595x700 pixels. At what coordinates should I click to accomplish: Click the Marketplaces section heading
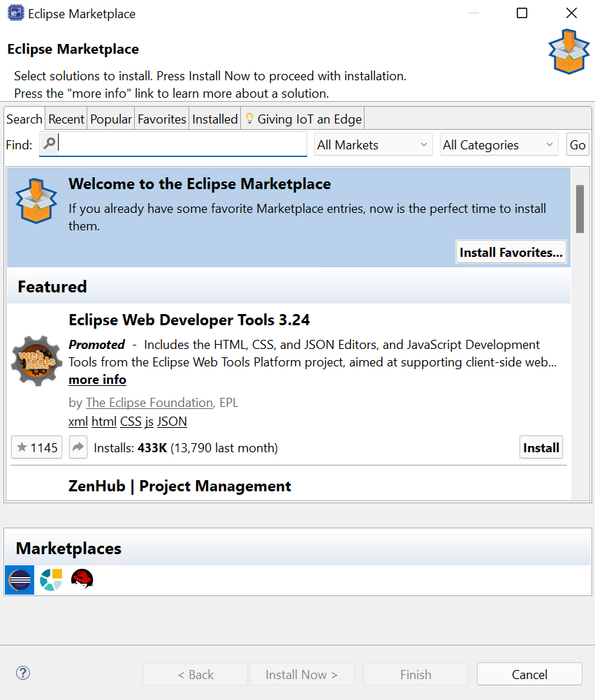pyautogui.click(x=68, y=549)
